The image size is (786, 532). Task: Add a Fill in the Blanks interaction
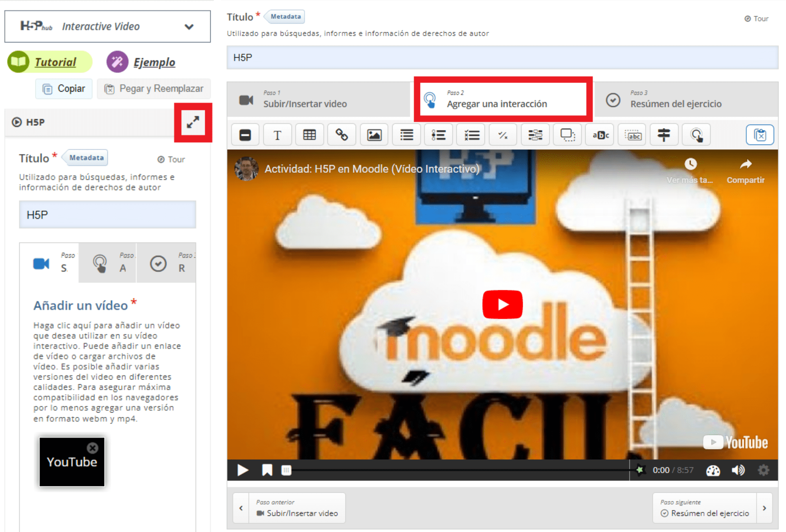pyautogui.click(x=535, y=135)
